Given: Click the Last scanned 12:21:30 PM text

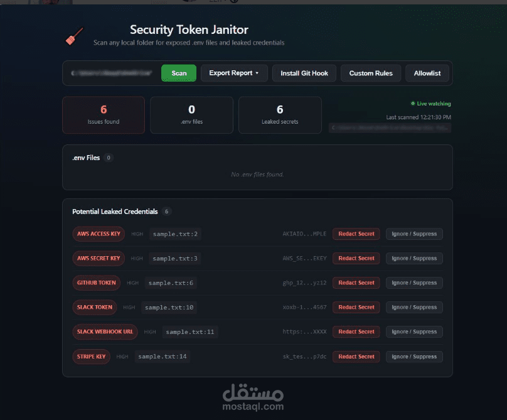Looking at the screenshot, I should (419, 117).
